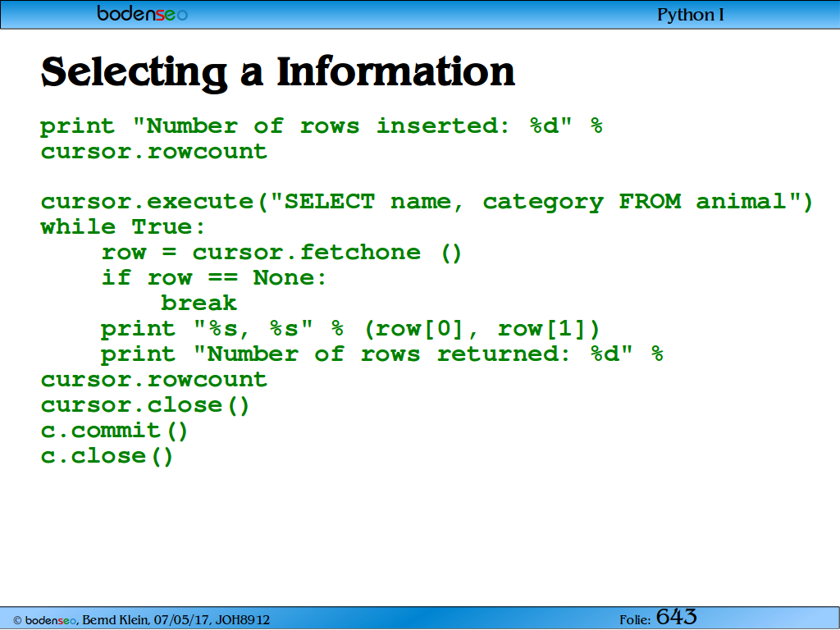This screenshot has height=630, width=840.
Task: Click the bodenseo logo in header
Action: click(143, 13)
